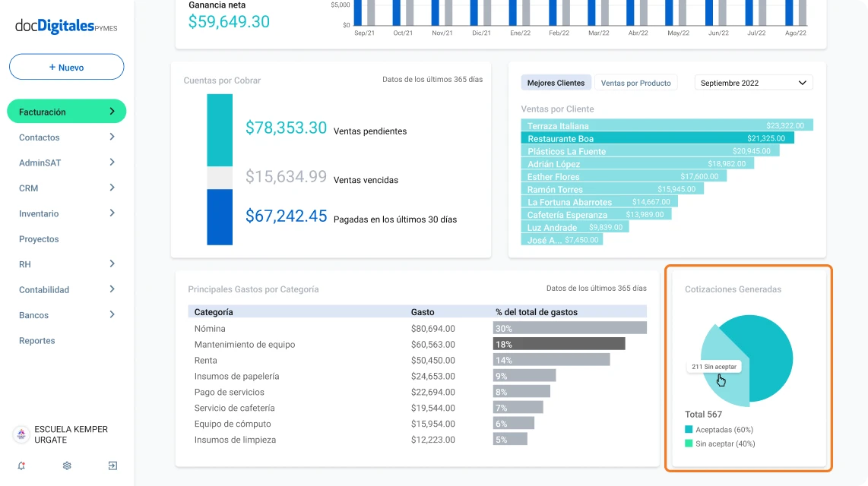Select the Mejores Clientes tab

[x=556, y=83]
